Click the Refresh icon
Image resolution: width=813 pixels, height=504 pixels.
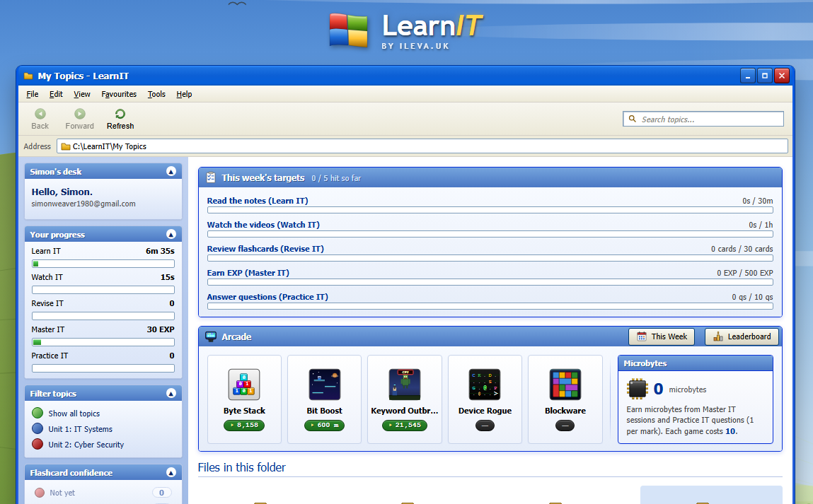click(120, 114)
